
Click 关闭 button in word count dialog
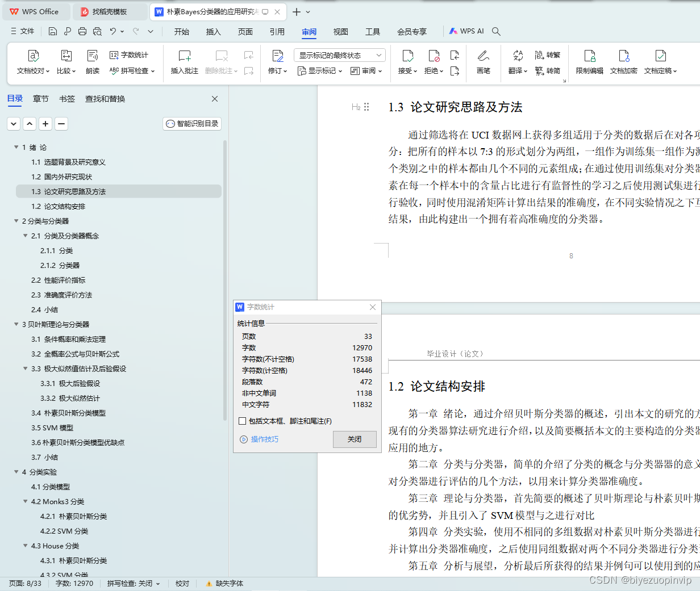pyautogui.click(x=355, y=439)
